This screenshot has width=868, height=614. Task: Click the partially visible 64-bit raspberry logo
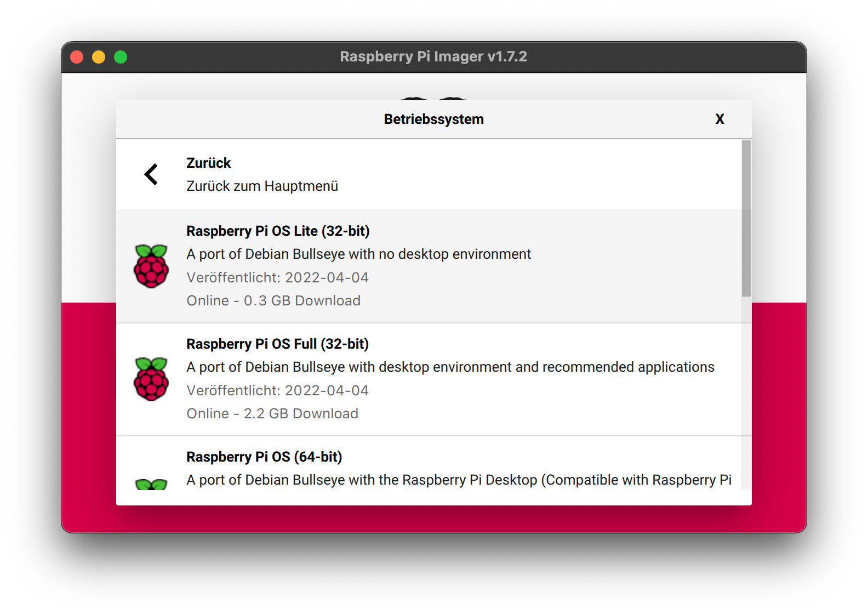(151, 484)
